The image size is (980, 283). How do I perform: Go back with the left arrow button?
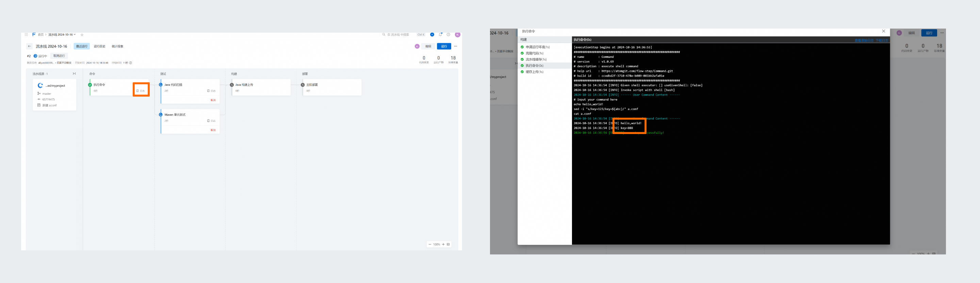pyautogui.click(x=29, y=46)
